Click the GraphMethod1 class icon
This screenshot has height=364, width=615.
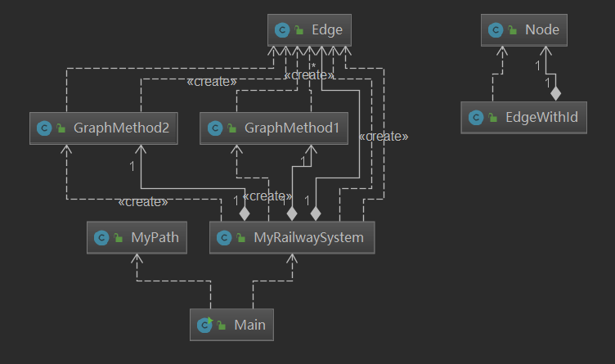click(x=215, y=128)
